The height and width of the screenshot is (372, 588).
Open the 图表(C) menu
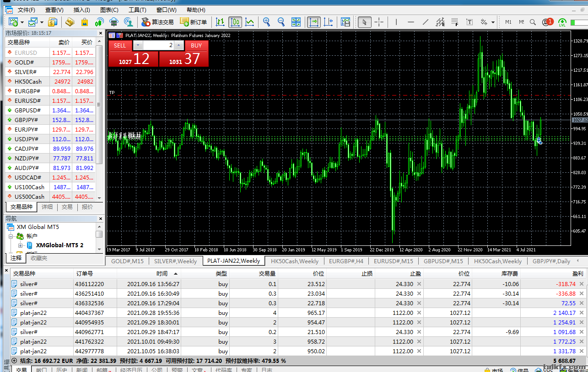(109, 10)
